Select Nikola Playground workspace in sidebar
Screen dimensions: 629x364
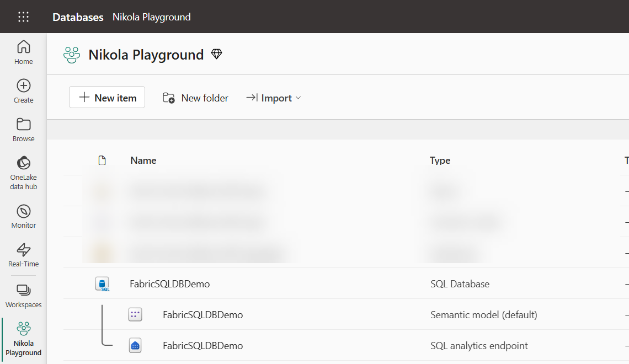23,339
